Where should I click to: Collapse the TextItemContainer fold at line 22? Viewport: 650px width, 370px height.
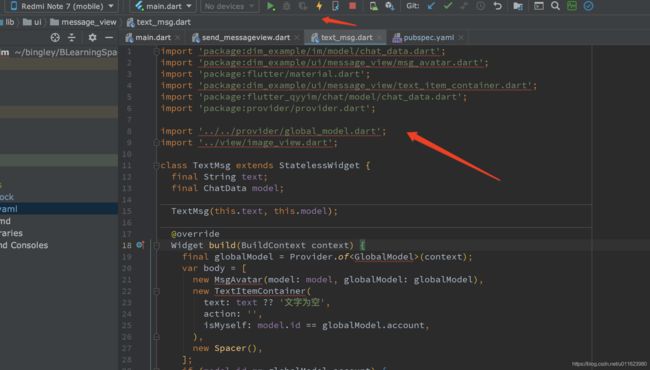pos(156,291)
